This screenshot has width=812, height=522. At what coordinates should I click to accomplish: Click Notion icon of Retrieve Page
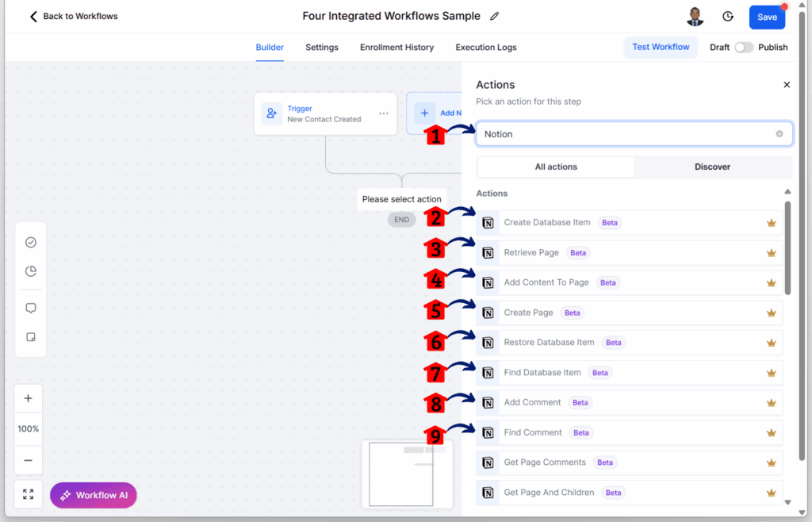click(488, 253)
